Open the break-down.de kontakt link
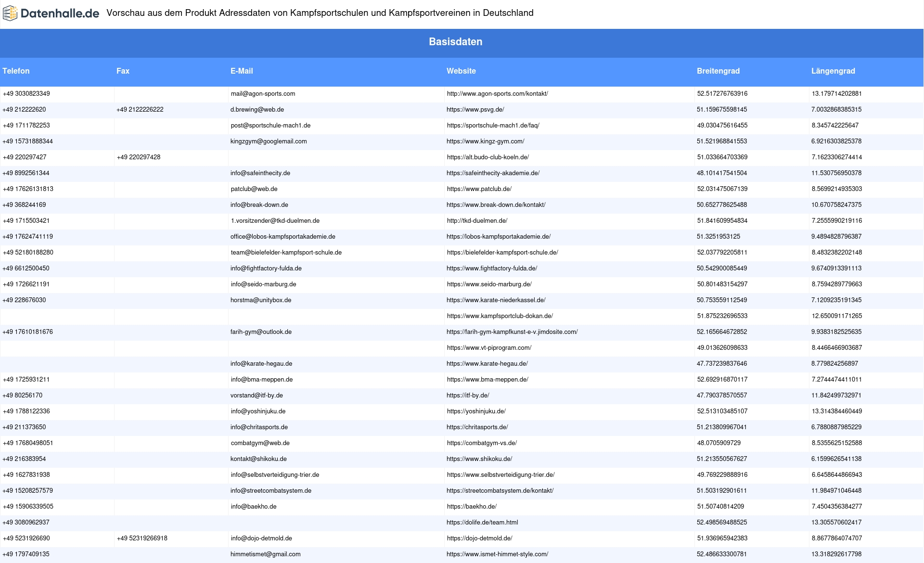The image size is (924, 563). [496, 205]
